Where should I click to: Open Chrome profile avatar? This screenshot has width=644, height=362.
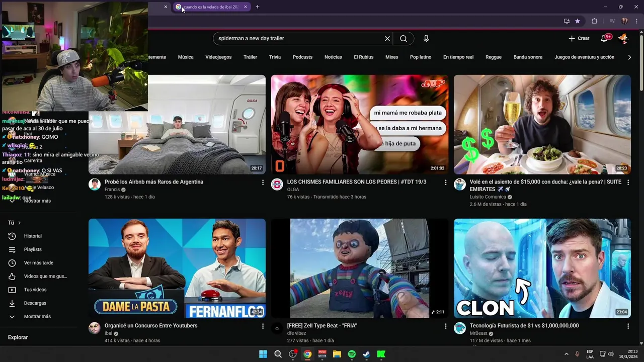click(x=624, y=21)
